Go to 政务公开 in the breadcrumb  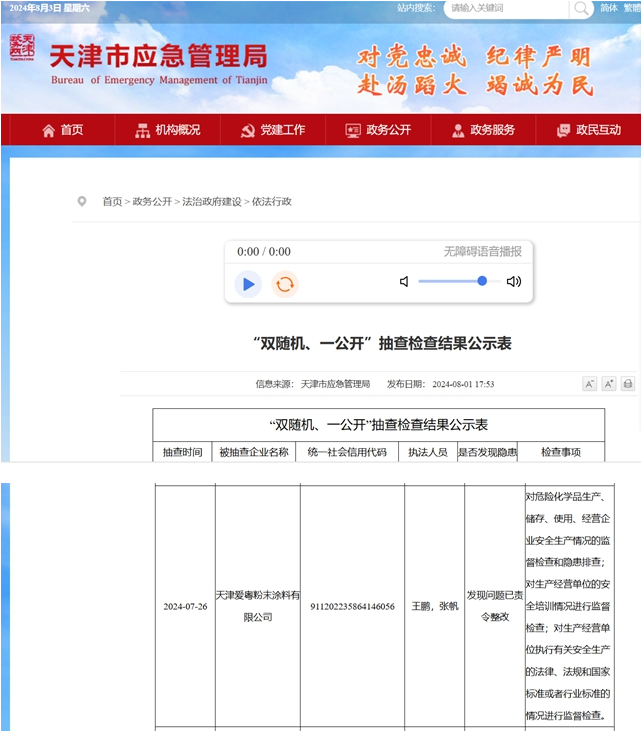pos(152,201)
